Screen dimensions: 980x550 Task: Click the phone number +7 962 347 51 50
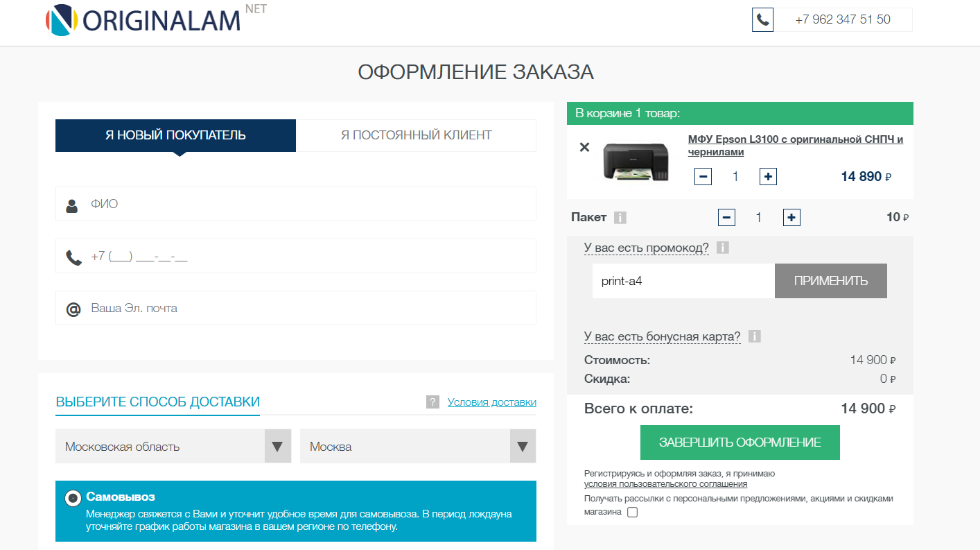tap(843, 20)
